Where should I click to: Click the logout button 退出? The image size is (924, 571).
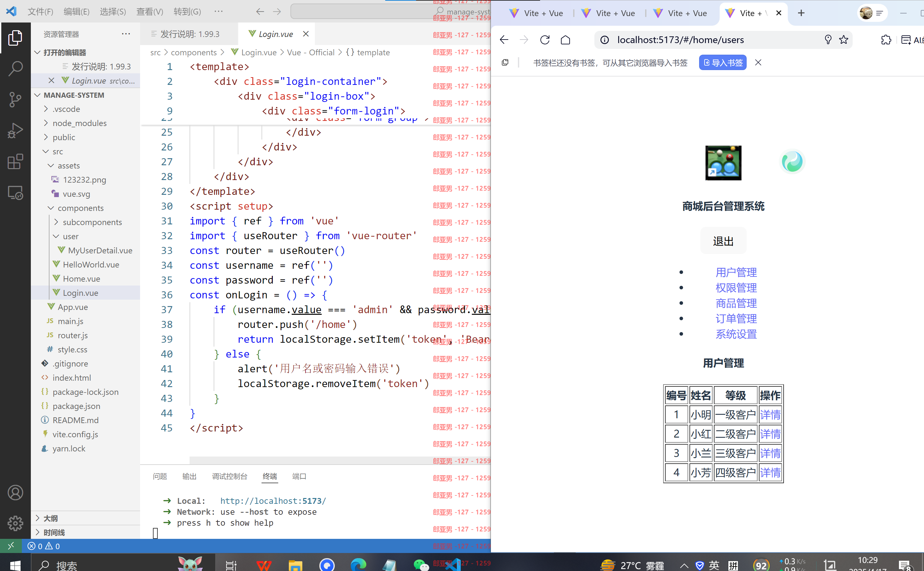click(x=723, y=241)
